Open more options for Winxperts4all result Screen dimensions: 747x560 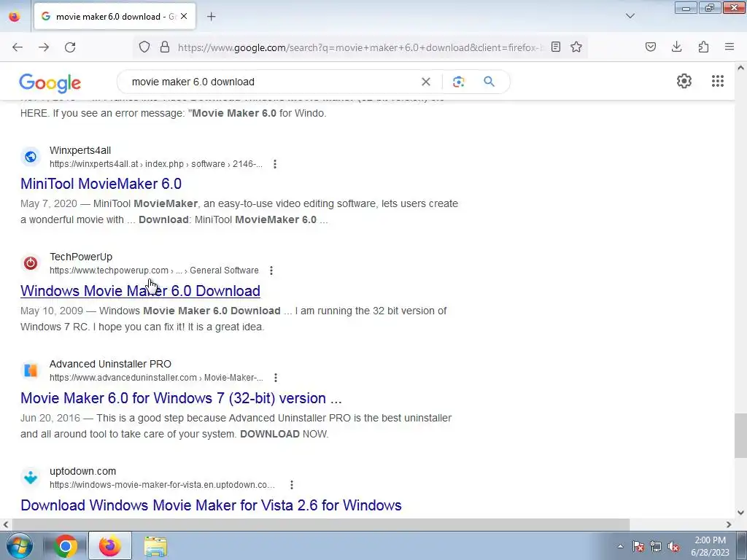pyautogui.click(x=275, y=164)
